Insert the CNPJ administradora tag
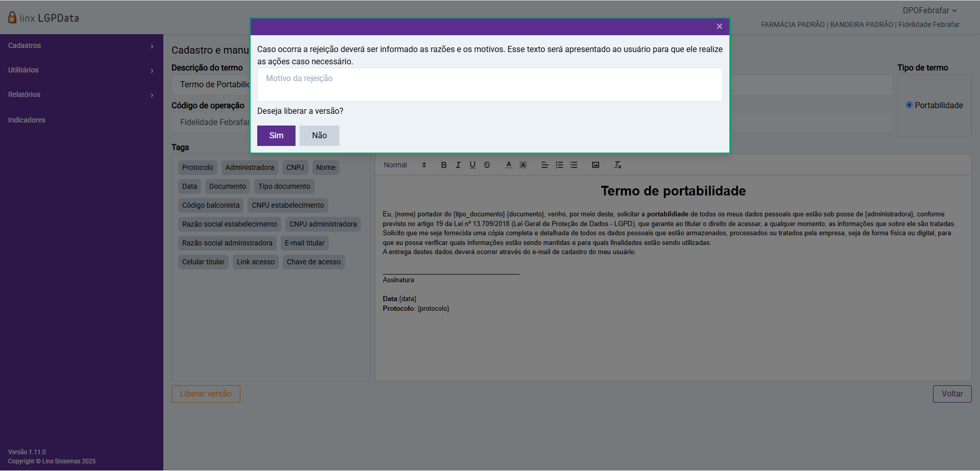 (x=323, y=224)
